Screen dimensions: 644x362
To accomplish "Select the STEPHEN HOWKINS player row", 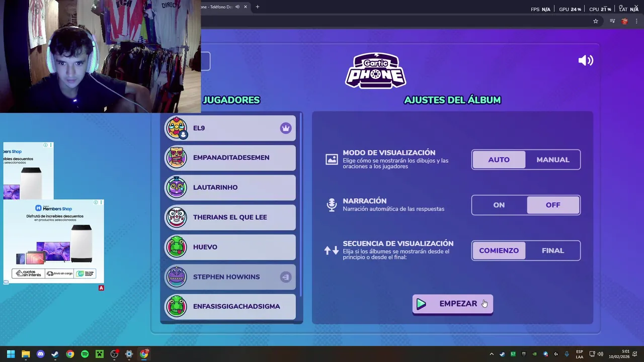I will [x=230, y=277].
